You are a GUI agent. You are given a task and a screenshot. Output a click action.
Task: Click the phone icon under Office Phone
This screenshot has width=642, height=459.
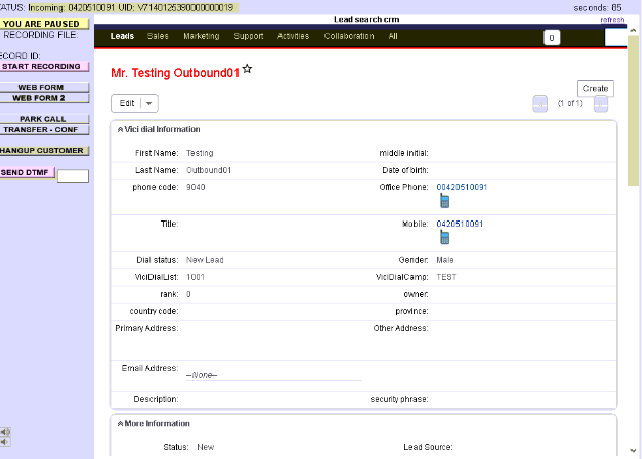444,201
